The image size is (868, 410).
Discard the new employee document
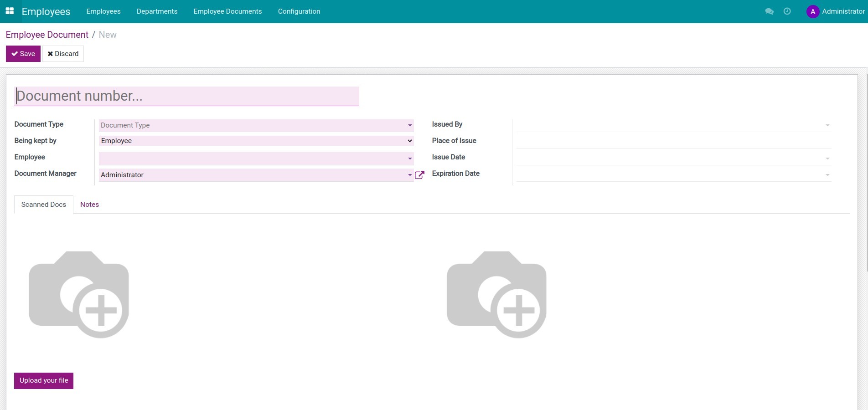63,53
